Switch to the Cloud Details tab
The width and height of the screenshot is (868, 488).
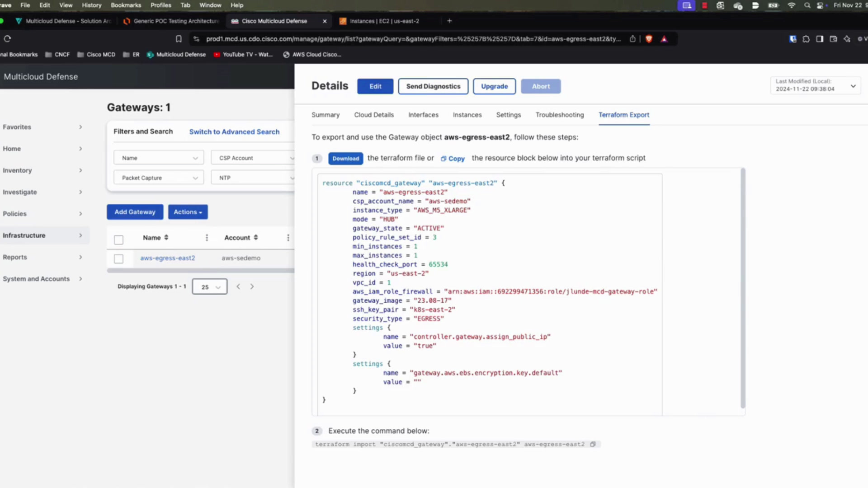pos(374,115)
